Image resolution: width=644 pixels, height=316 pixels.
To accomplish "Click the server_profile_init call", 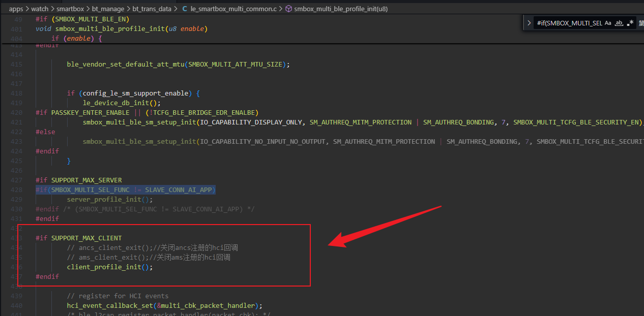I will coord(110,200).
